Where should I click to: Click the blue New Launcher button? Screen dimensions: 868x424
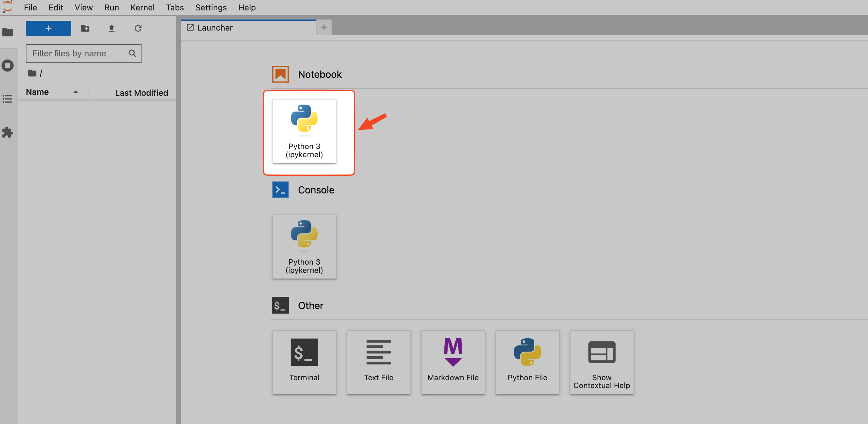pyautogui.click(x=48, y=28)
